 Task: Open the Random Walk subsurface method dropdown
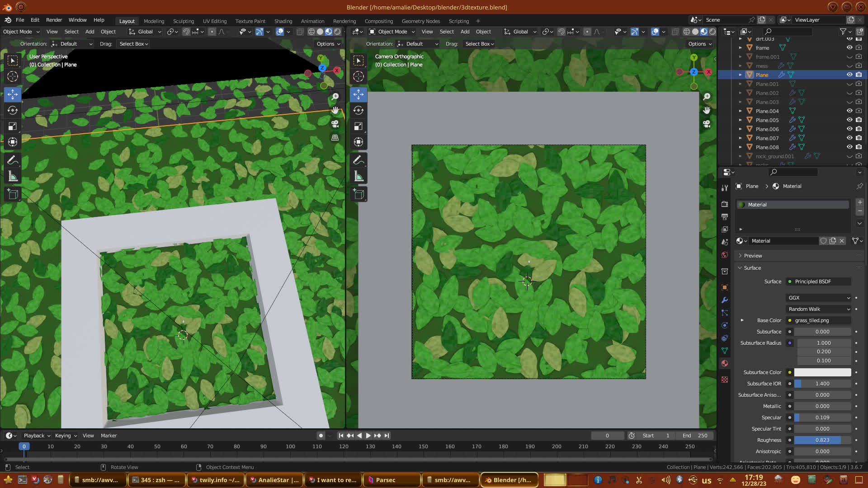click(x=819, y=309)
